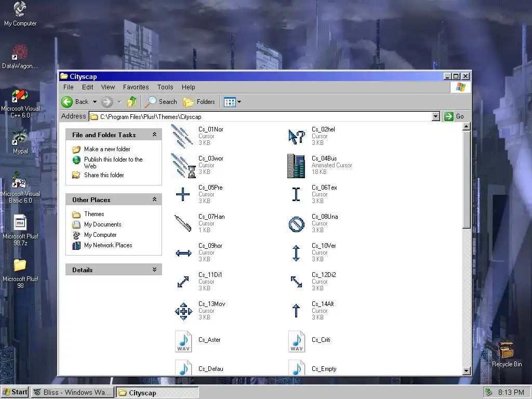Select the Cs_10Ver vertical resize cursor icon

pyautogui.click(x=296, y=253)
